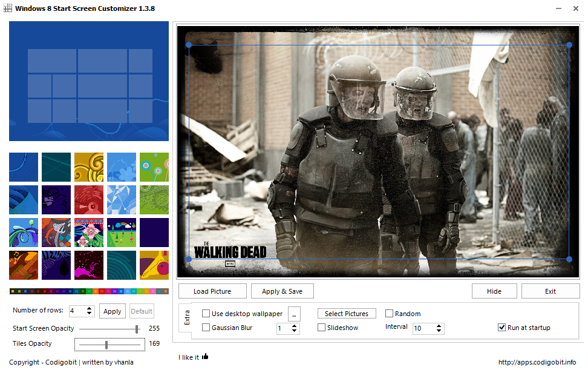588x370 pixels.
Task: Select the orange and gray patterned thumbnail
Action: pyautogui.click(x=56, y=233)
